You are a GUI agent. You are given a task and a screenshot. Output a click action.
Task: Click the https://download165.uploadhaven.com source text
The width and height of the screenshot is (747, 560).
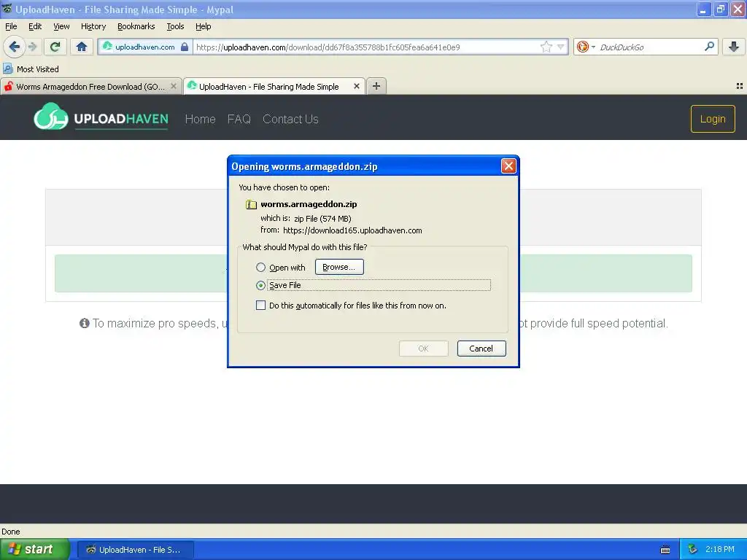[x=352, y=230]
